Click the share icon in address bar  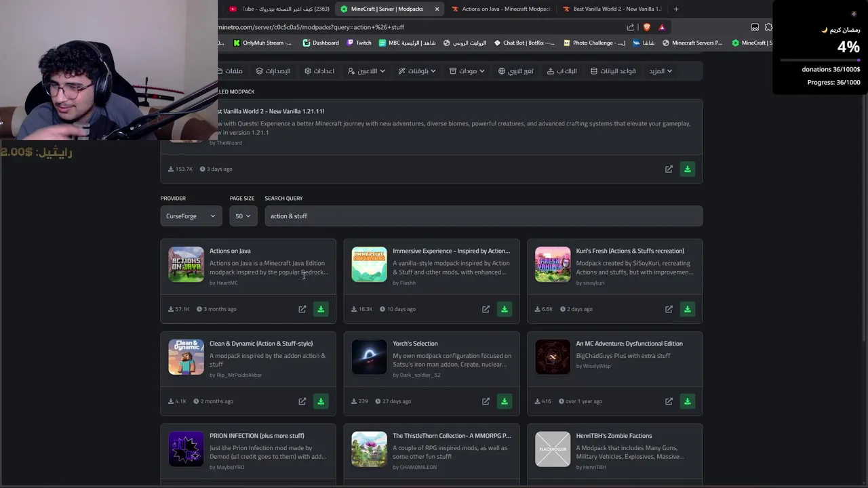[x=631, y=27]
